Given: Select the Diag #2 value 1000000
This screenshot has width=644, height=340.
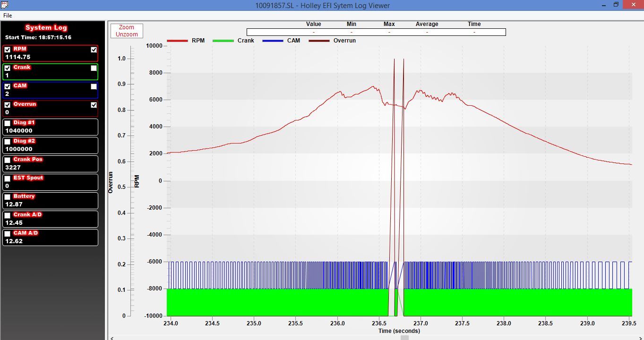Looking at the screenshot, I should [x=19, y=149].
